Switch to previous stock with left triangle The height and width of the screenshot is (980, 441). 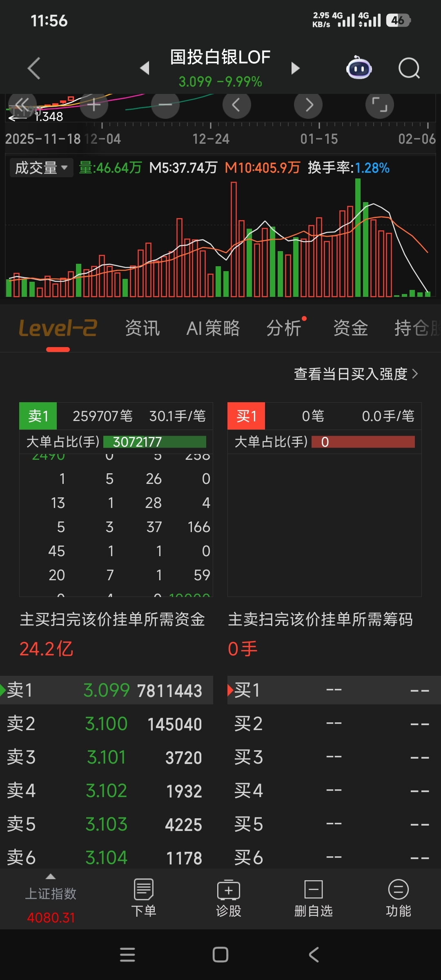tap(145, 68)
